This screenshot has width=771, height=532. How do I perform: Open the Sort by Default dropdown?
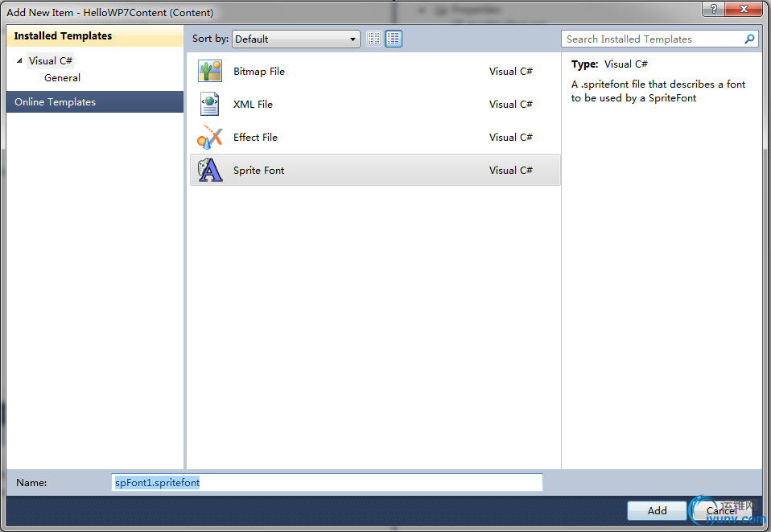tap(296, 39)
